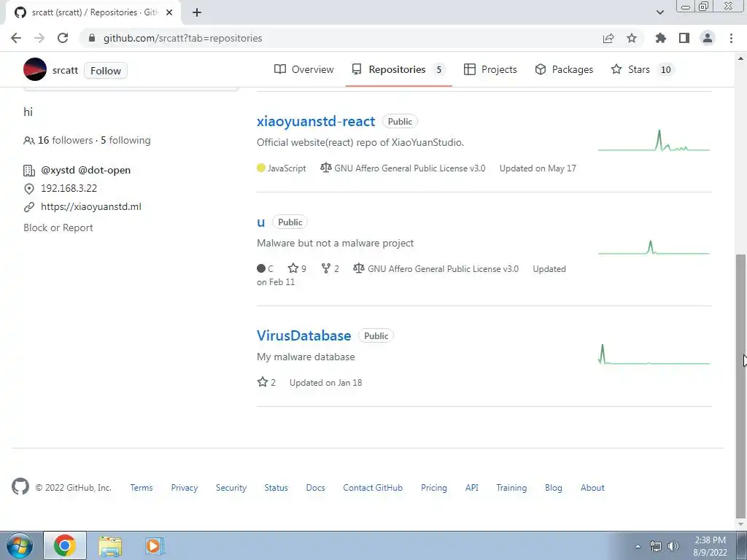Open the VirusDatabase repository
The width and height of the screenshot is (747, 560).
click(304, 335)
